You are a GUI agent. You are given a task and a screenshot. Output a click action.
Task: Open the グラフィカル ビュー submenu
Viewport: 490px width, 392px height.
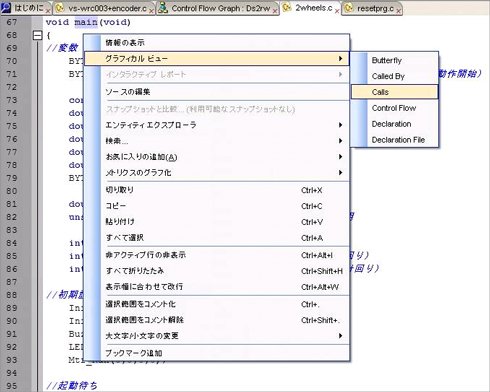(216, 59)
